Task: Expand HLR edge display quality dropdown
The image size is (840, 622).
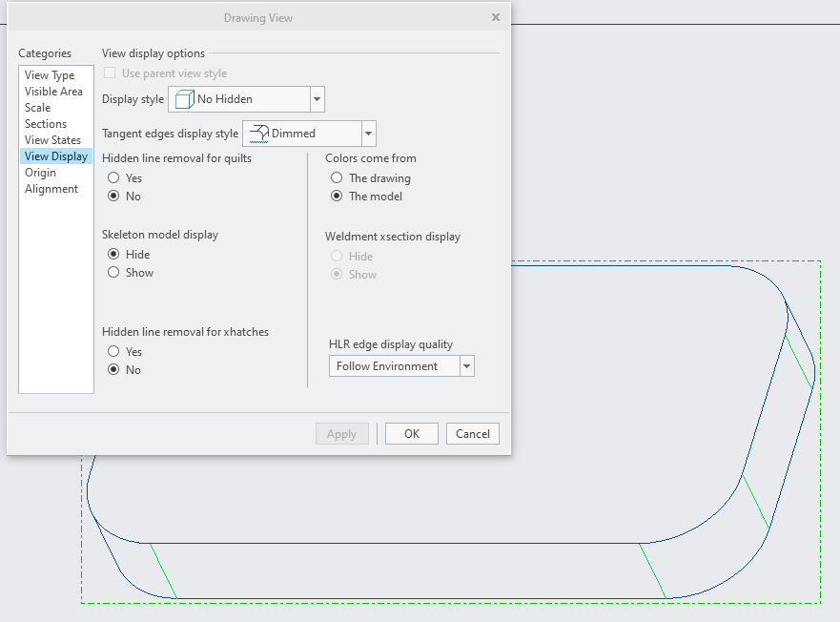Action: coord(466,366)
